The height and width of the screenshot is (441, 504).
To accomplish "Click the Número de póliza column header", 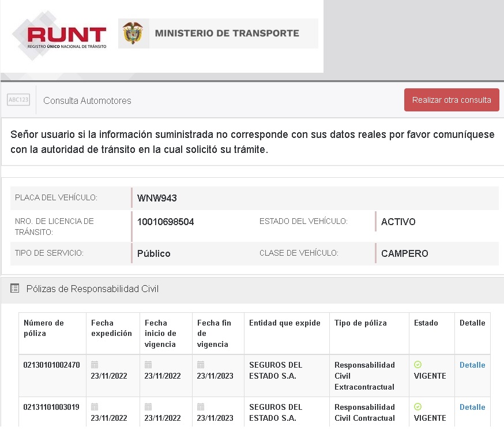I will click(x=44, y=328).
